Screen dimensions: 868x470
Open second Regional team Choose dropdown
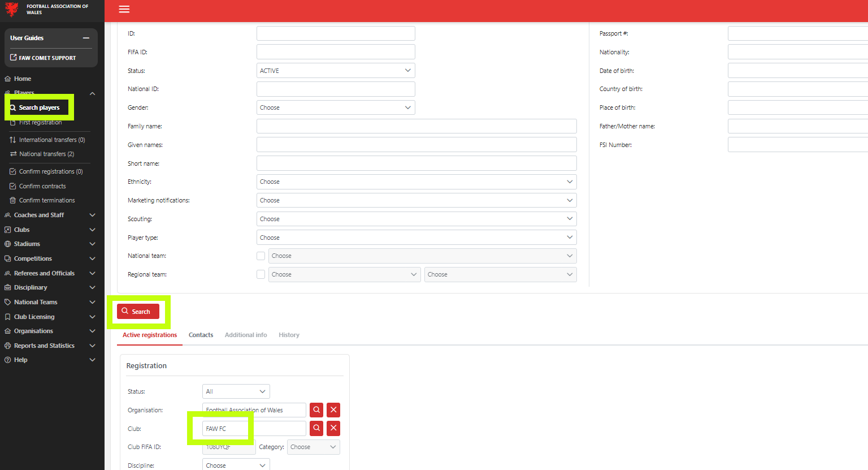[x=501, y=274]
